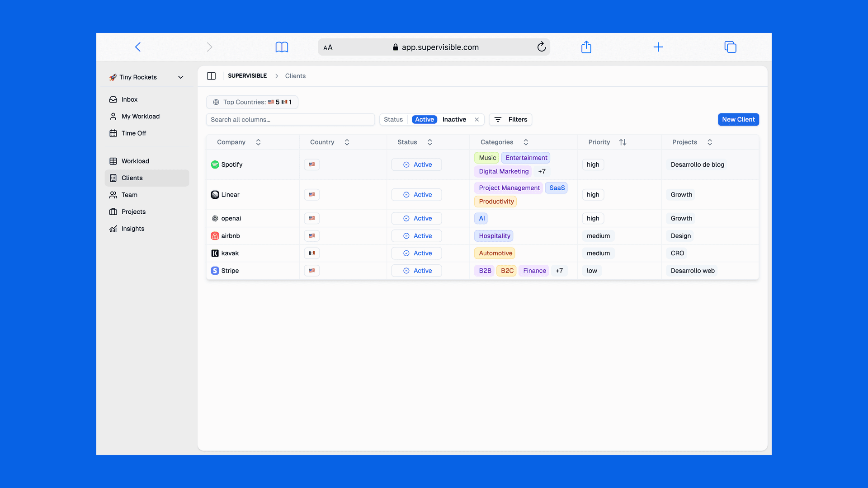Click the Top Countries summary chip
The image size is (868, 488).
(252, 102)
